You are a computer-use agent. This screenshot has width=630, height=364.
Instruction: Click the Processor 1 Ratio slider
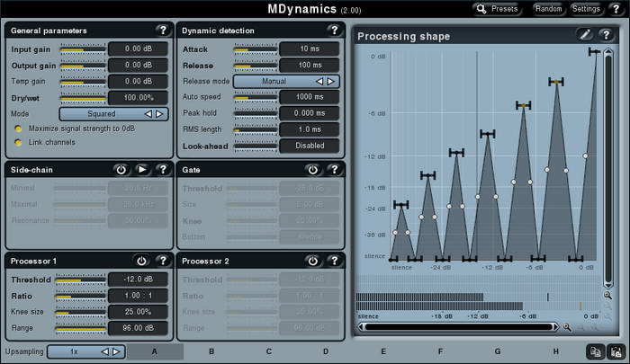point(80,297)
